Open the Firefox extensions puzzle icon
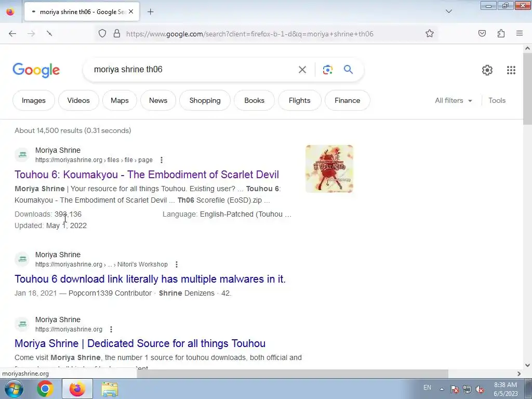 tap(501, 34)
